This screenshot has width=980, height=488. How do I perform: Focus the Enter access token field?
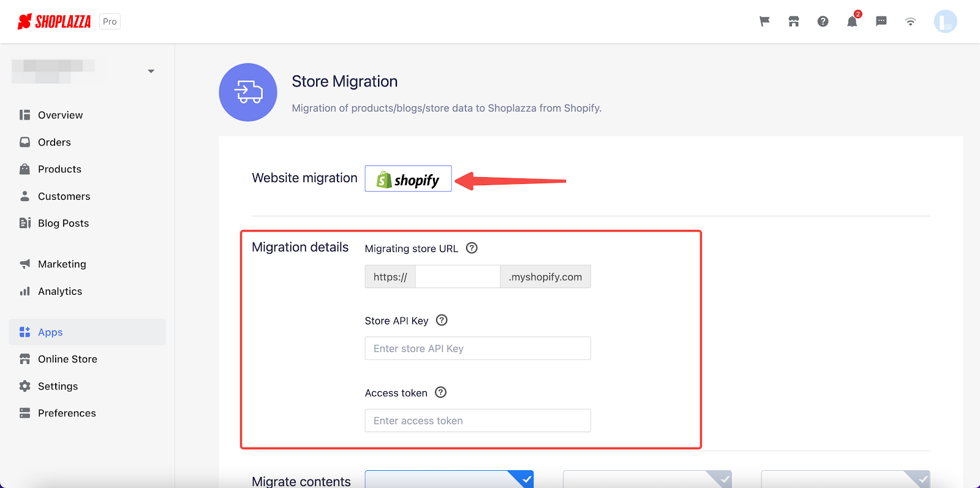point(478,421)
